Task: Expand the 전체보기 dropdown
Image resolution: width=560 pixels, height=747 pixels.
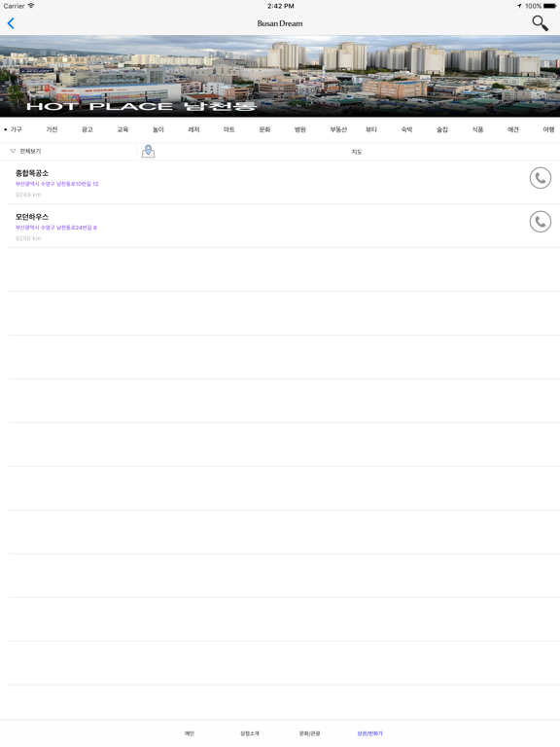Action: tap(25, 151)
